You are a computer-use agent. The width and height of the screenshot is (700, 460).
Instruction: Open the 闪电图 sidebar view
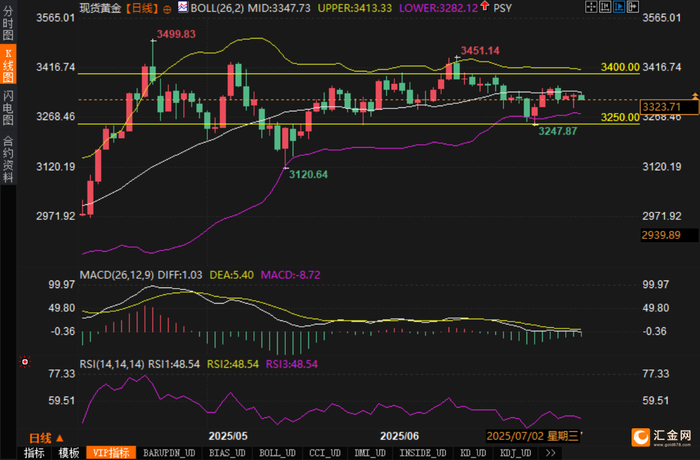click(x=8, y=107)
